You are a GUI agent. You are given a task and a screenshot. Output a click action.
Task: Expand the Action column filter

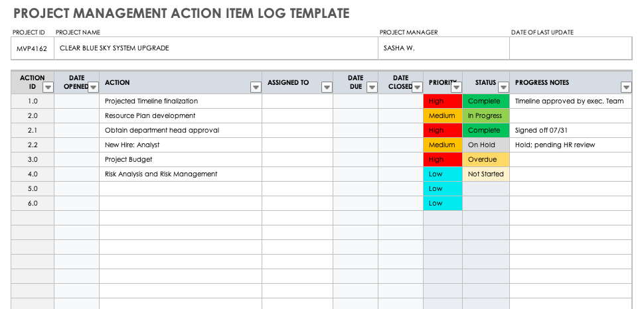click(x=256, y=87)
